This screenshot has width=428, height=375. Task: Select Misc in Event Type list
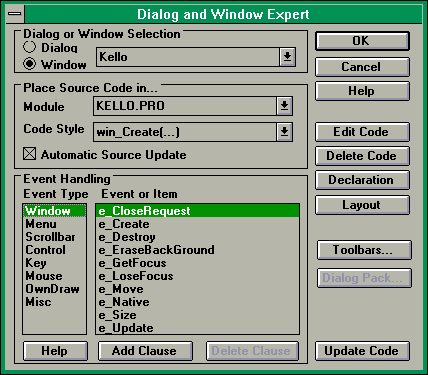[x=54, y=302]
